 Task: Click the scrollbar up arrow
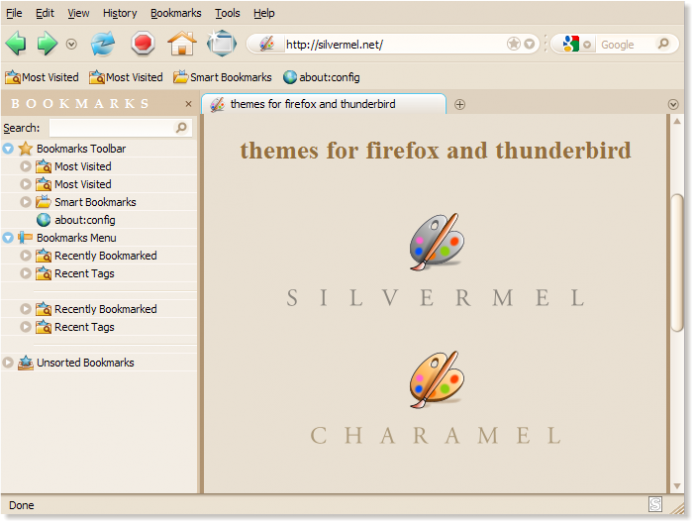[677, 121]
